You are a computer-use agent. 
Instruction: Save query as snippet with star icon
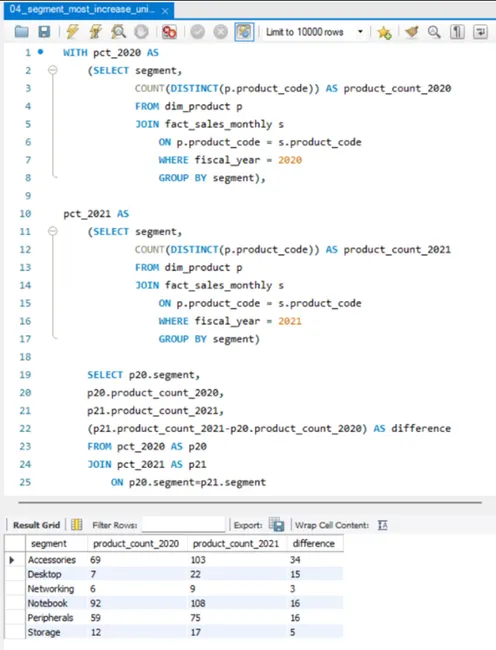pyautogui.click(x=384, y=32)
